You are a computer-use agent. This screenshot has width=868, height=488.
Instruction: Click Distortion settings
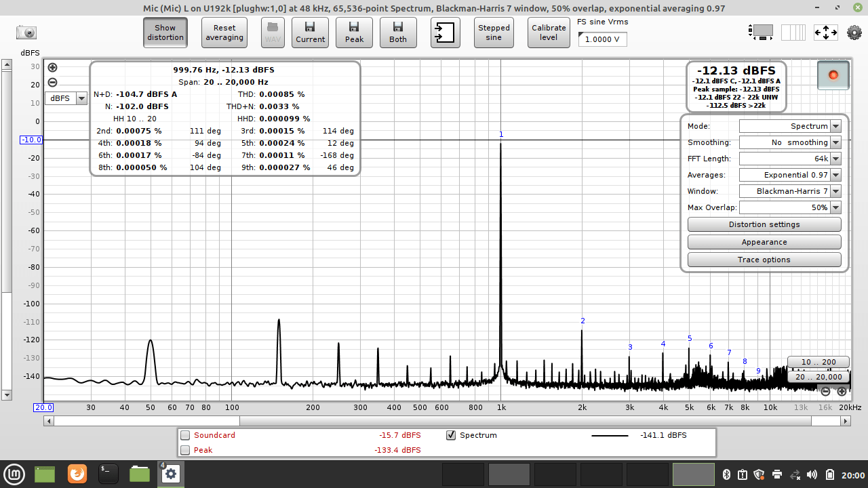point(764,224)
